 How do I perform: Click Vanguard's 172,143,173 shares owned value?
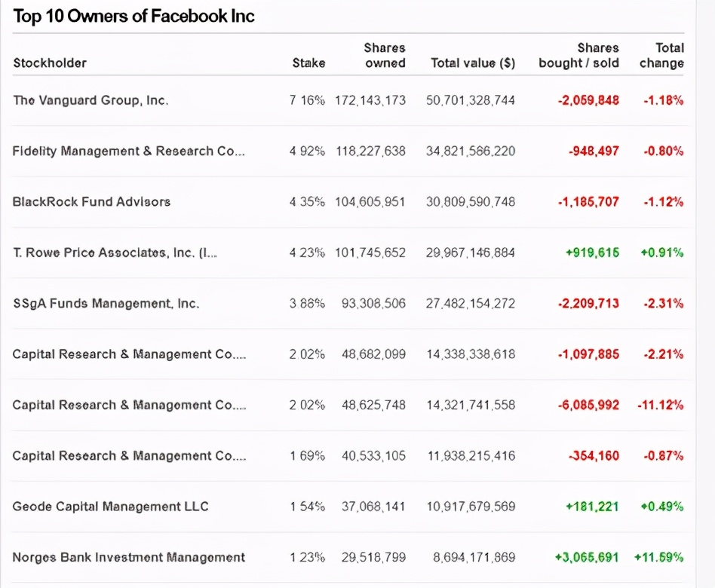[370, 100]
